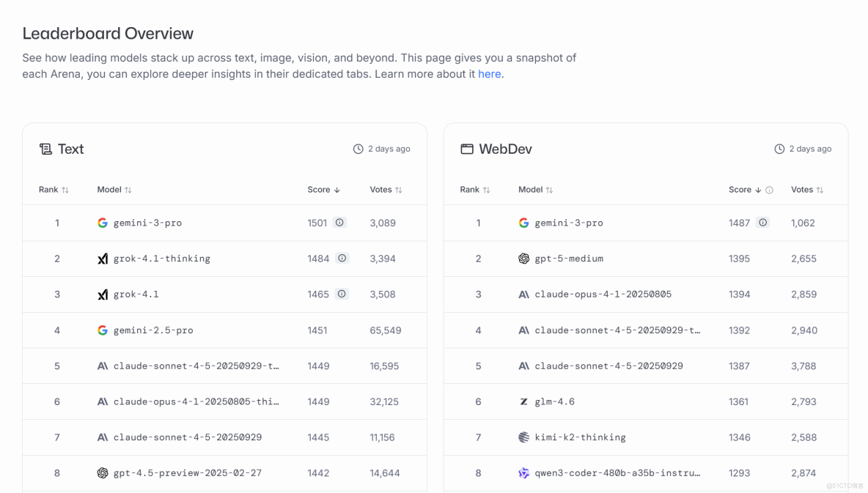This screenshot has height=493, width=868.
Task: Click Anthropic logo in Text rank 5 row
Action: [103, 366]
